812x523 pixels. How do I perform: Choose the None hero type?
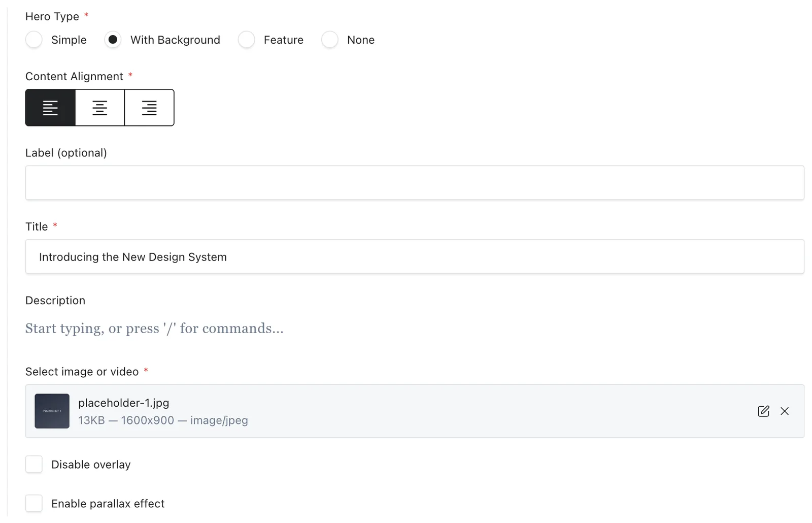(x=330, y=40)
